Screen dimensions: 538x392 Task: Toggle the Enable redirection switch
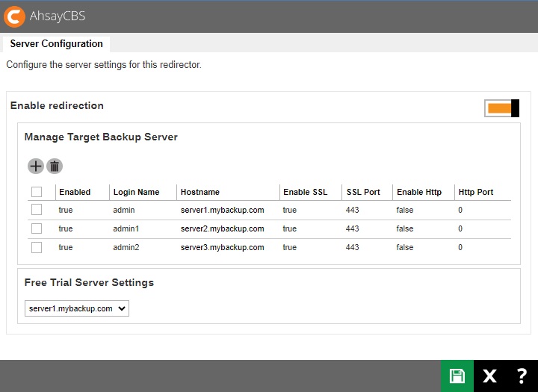click(501, 108)
